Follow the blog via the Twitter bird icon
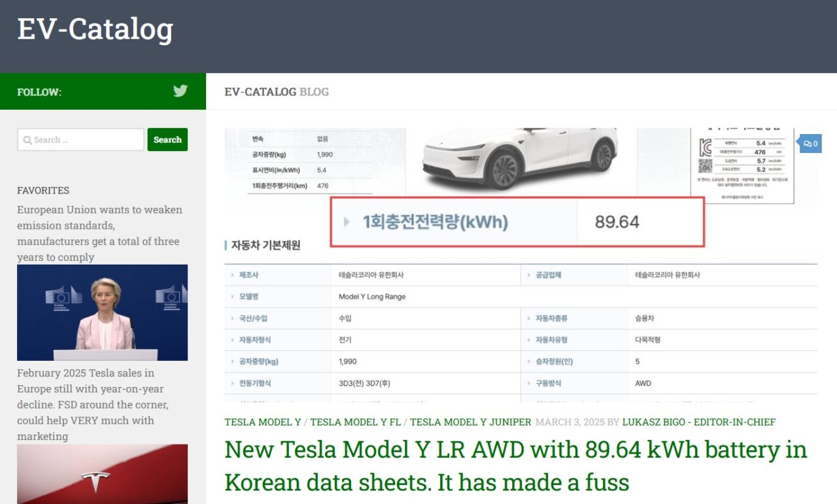The width and height of the screenshot is (837, 504). tap(180, 92)
